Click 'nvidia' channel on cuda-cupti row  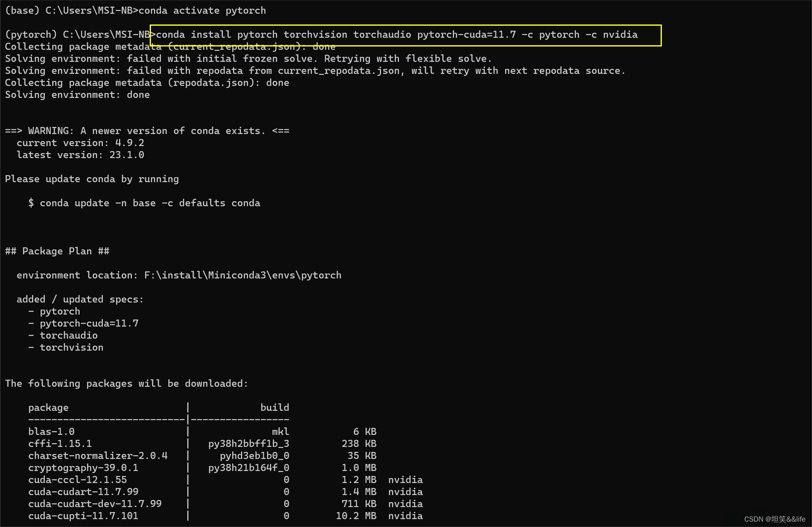pyautogui.click(x=406, y=516)
